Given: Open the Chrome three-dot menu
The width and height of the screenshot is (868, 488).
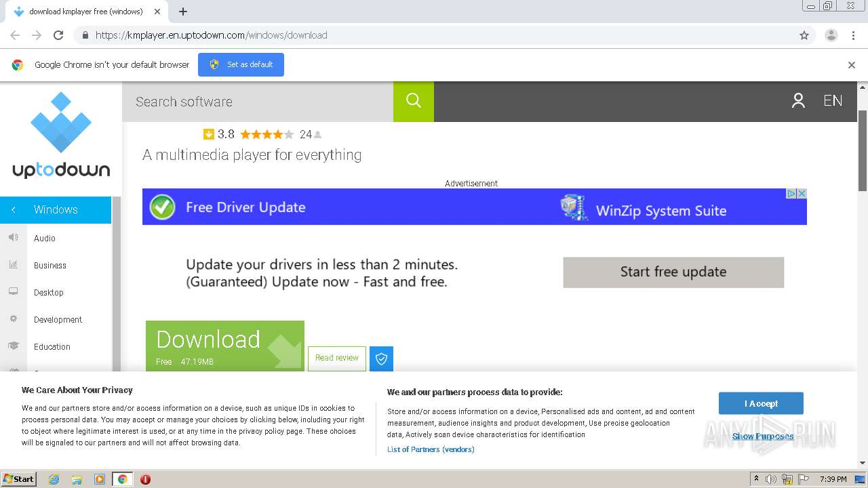Looking at the screenshot, I should coord(853,35).
